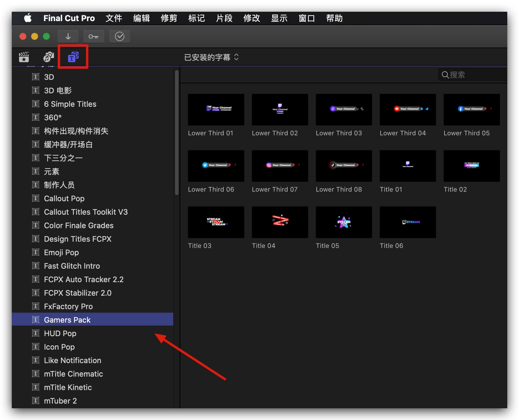Select the FxFactory Pro category
Screen dimensions: 519x420
point(92,306)
